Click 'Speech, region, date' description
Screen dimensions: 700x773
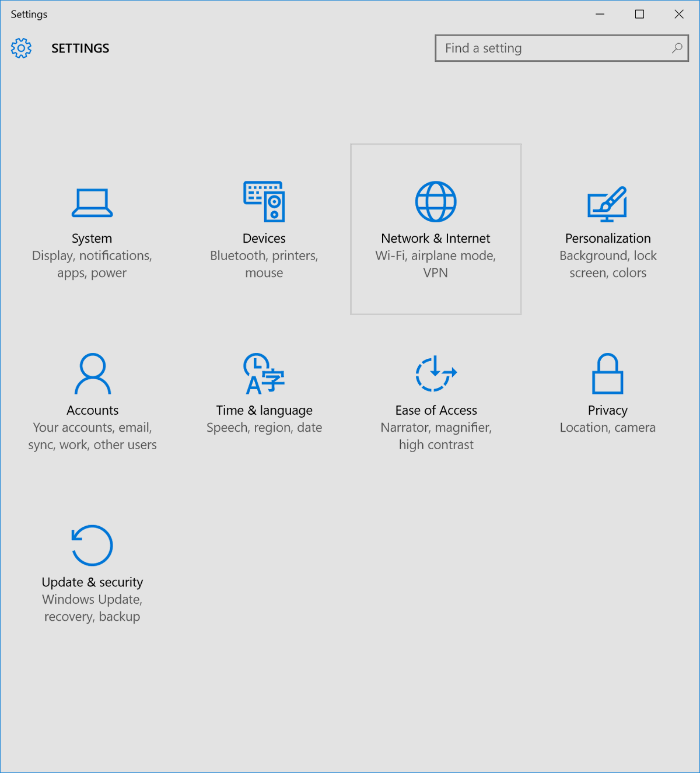pos(264,428)
